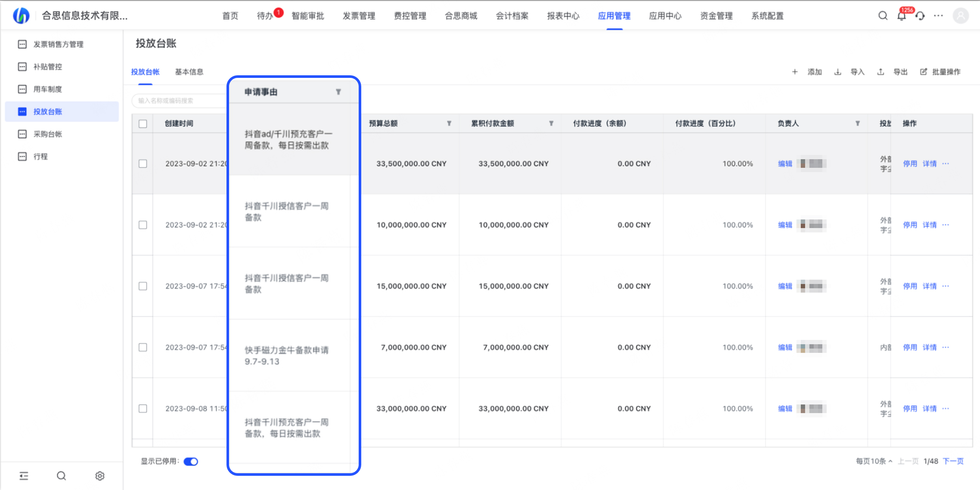Open the top-right three-dots more menu
980x490 pixels.
pos(938,16)
